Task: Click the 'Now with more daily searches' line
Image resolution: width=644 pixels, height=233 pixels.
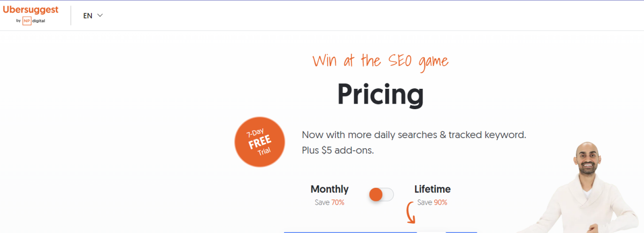Action: point(414,135)
